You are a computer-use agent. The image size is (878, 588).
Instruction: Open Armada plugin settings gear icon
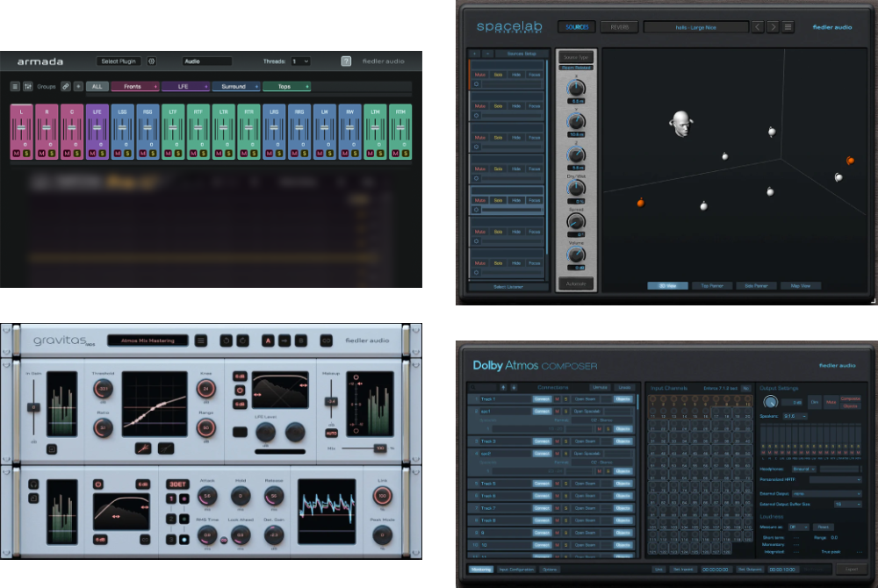(x=151, y=61)
